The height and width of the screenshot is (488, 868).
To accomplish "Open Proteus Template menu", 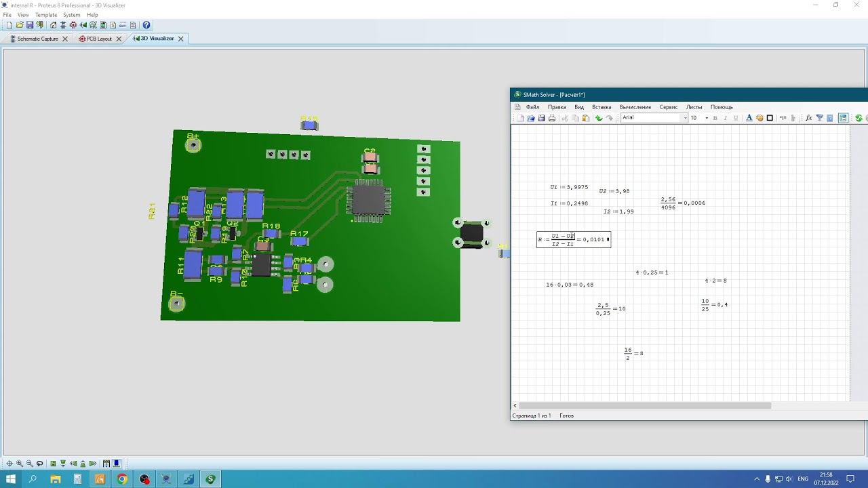I will (x=46, y=14).
